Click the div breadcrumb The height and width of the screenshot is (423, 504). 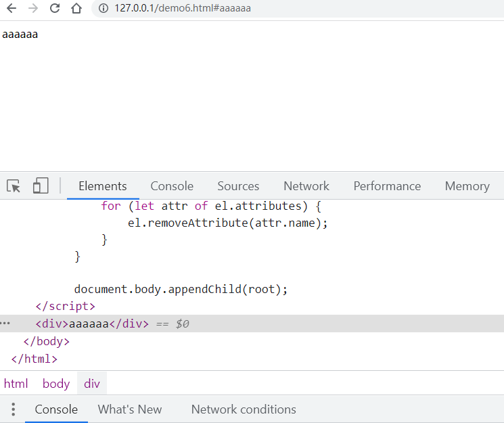(92, 384)
